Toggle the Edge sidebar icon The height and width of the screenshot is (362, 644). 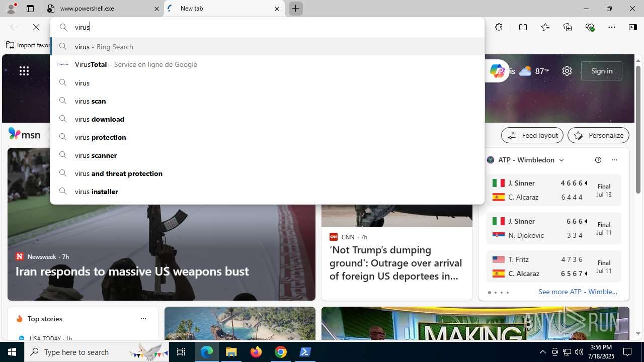[x=633, y=27]
